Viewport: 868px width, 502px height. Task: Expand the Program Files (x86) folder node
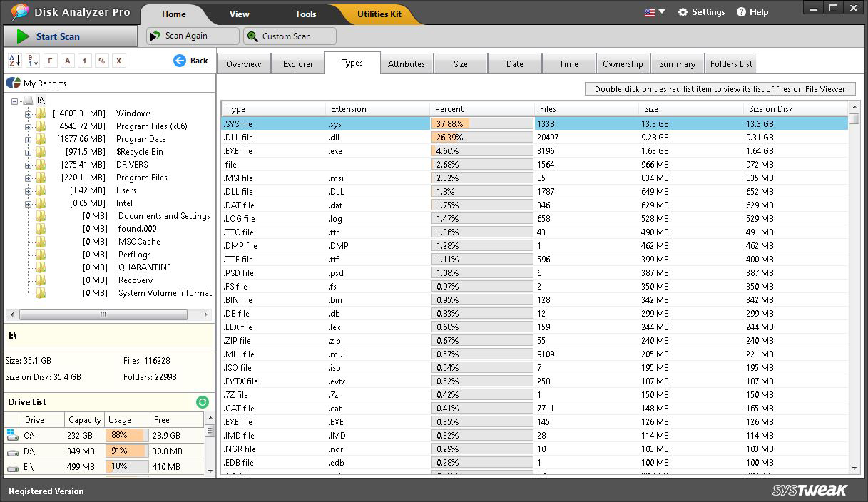pyautogui.click(x=29, y=126)
